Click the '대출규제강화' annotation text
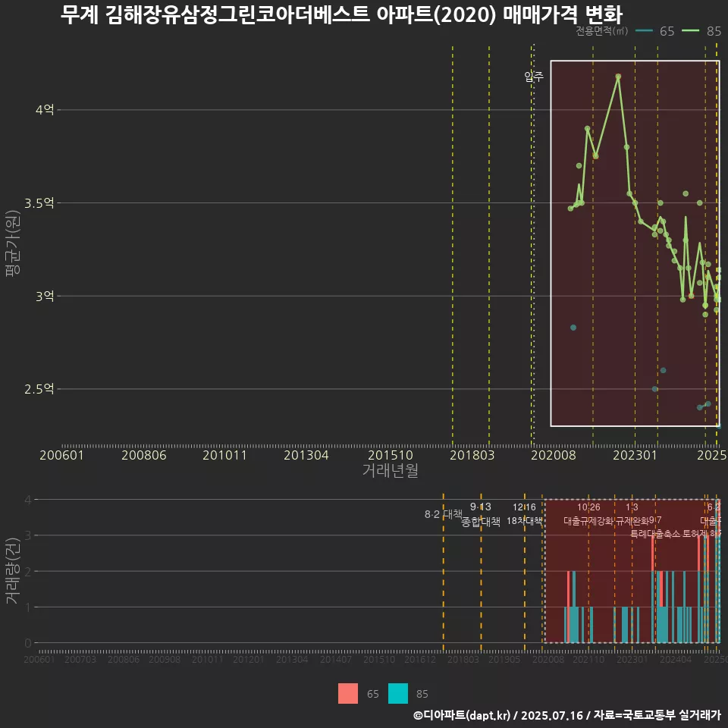Image resolution: width=728 pixels, height=728 pixels. click(x=588, y=521)
